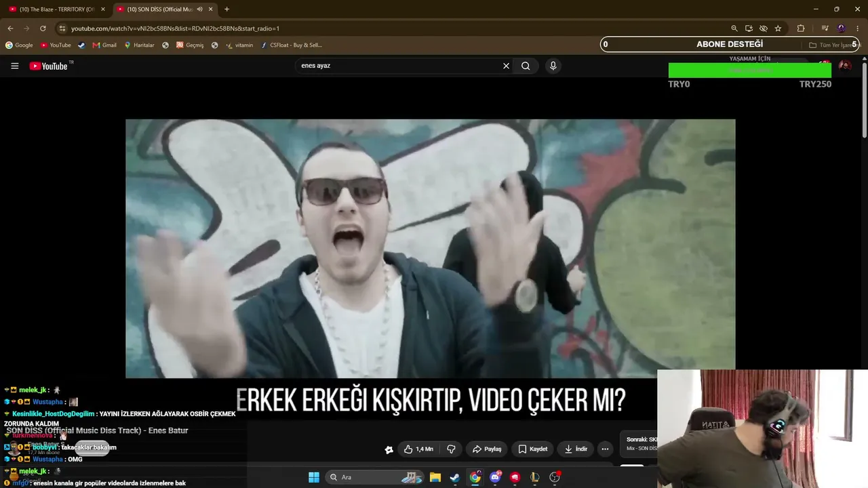Open the three-dot more actions menu

pyautogui.click(x=605, y=449)
